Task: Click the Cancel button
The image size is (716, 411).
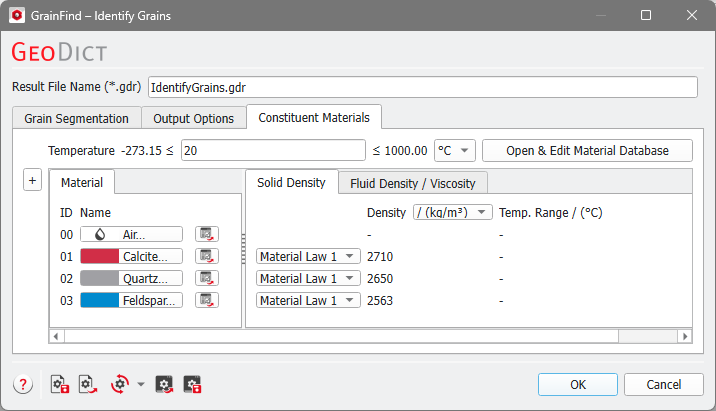Action: click(x=663, y=385)
